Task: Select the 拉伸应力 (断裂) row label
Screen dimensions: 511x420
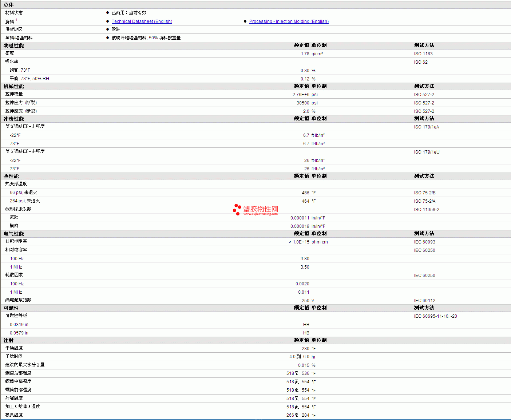Action: pos(21,103)
